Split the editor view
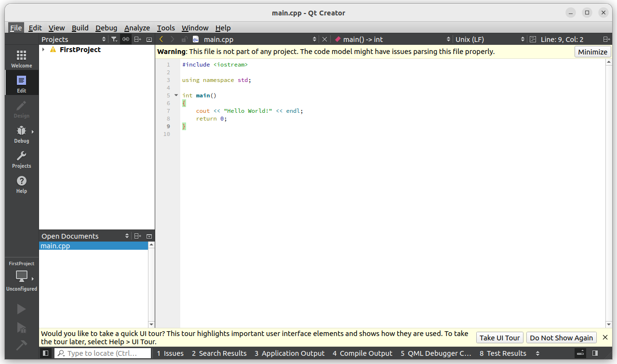 coord(606,40)
